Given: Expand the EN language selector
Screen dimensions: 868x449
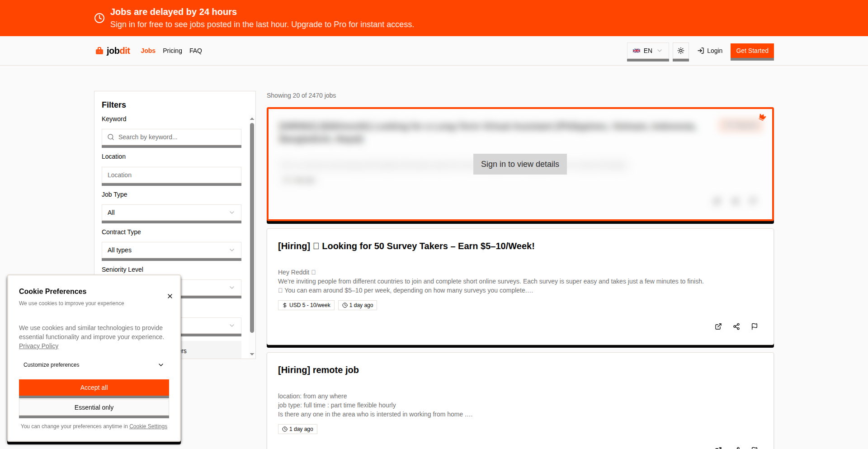Looking at the screenshot, I should point(647,51).
